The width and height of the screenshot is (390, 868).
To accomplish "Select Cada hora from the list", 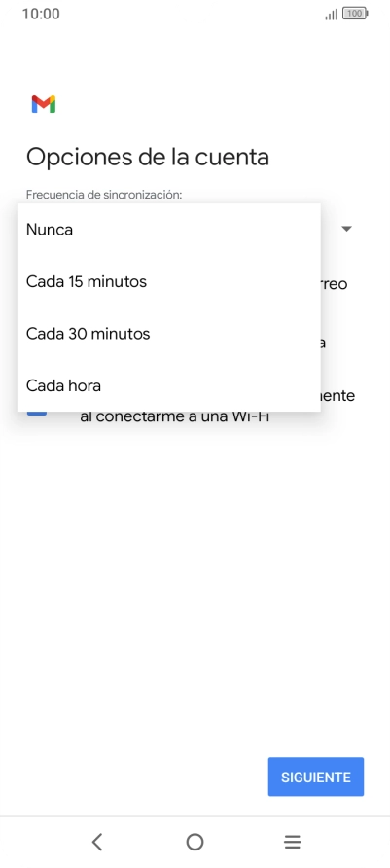I will tap(168, 385).
